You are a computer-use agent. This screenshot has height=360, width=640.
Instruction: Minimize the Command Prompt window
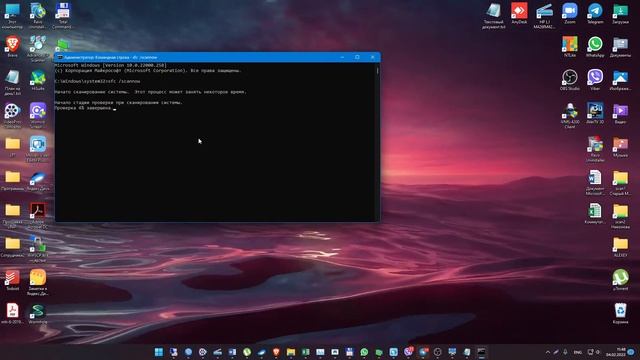(342, 57)
